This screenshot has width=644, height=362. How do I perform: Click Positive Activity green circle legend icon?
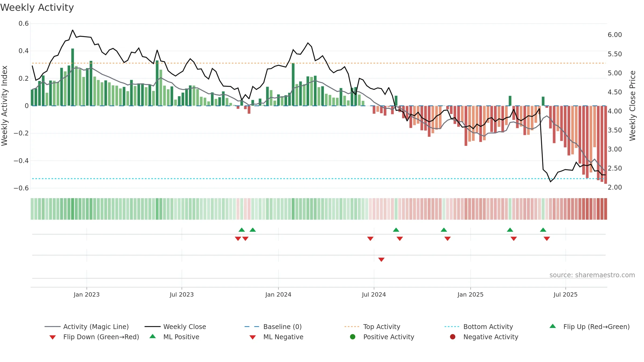pos(353,337)
